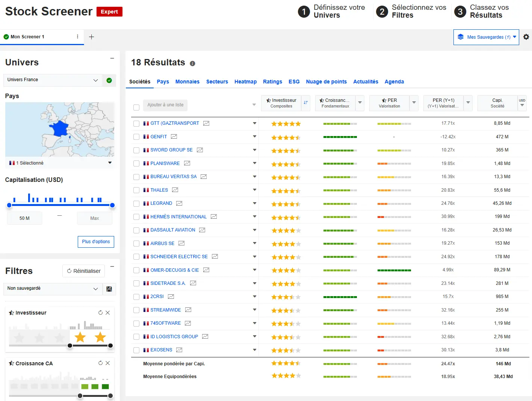Open filter icon on Croissance column
The height and width of the screenshot is (401, 532).
360,103
